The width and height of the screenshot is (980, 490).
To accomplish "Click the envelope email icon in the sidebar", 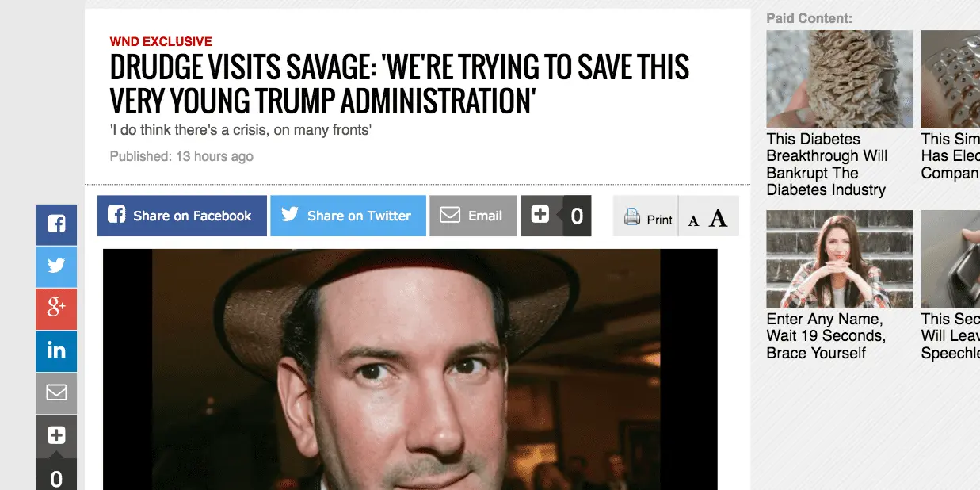I will pyautogui.click(x=56, y=392).
